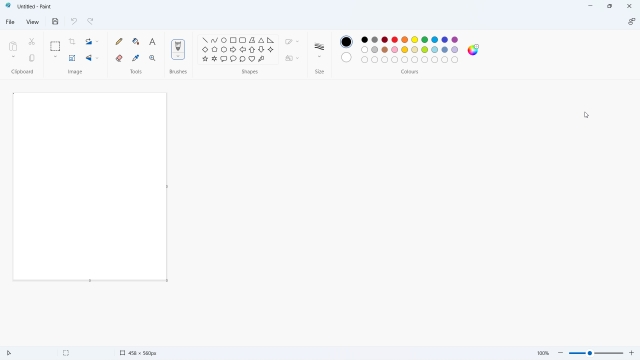The width and height of the screenshot is (640, 360).
Task: Open the File menu
Action: (10, 22)
